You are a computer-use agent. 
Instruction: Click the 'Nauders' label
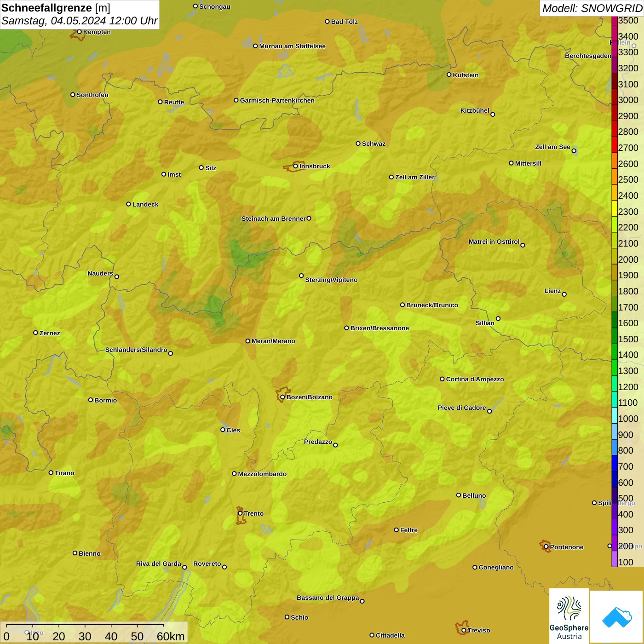pos(100,273)
